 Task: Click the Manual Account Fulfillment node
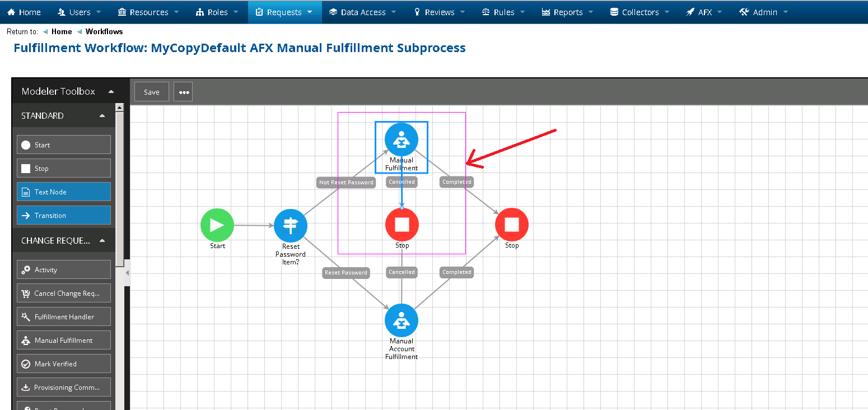point(402,320)
